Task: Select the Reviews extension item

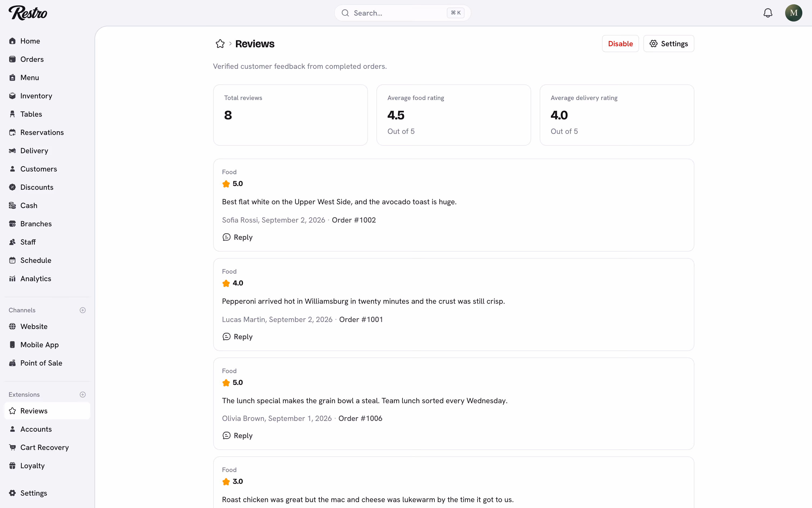Action: [x=47, y=411]
